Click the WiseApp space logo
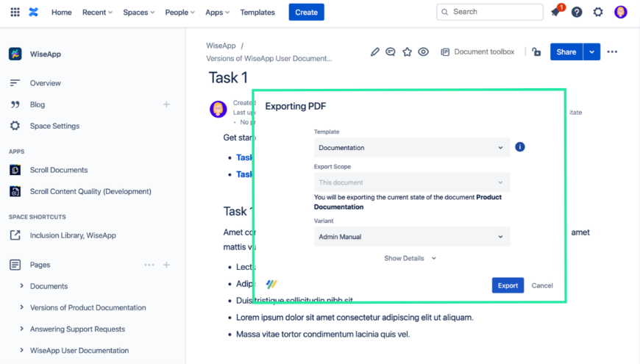Viewport: 640px width, 364px height. point(15,54)
